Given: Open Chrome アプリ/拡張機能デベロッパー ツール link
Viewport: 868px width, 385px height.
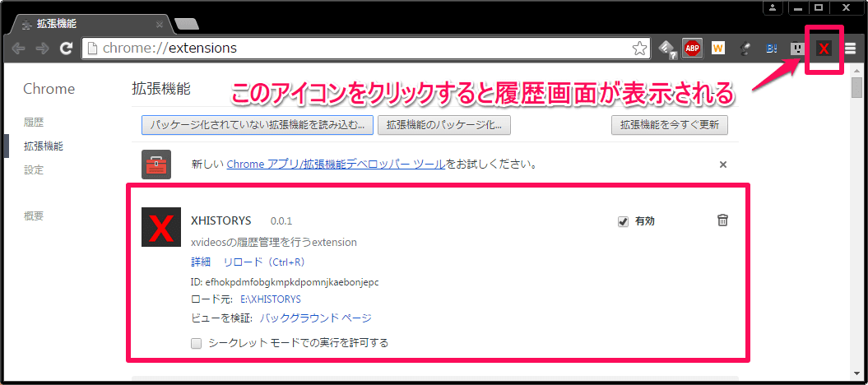Looking at the screenshot, I should tap(336, 165).
